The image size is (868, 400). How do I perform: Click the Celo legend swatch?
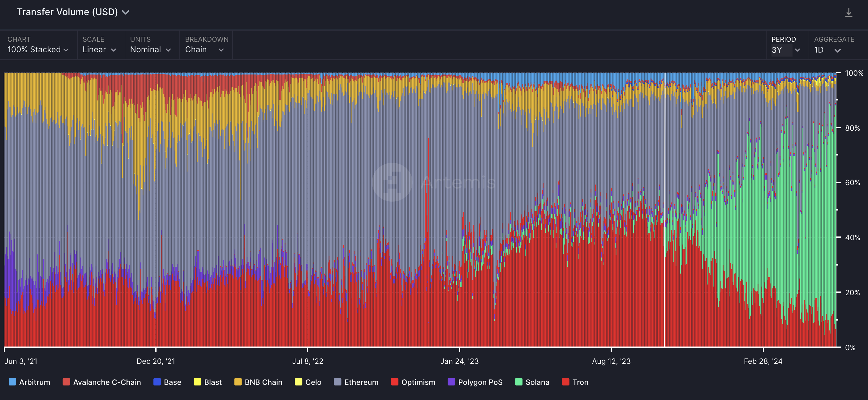pyautogui.click(x=299, y=382)
